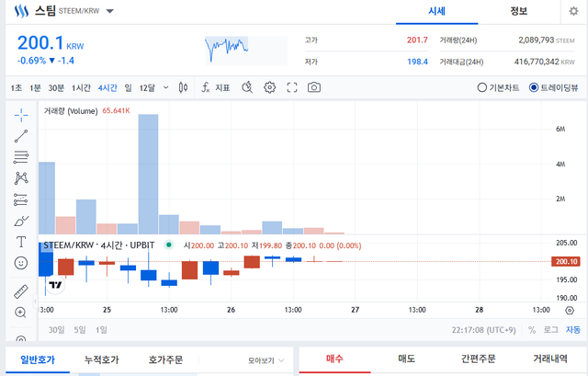The width and height of the screenshot is (588, 376).
Task: Select the horizontal lines Fibonacci tool
Action: click(21, 157)
